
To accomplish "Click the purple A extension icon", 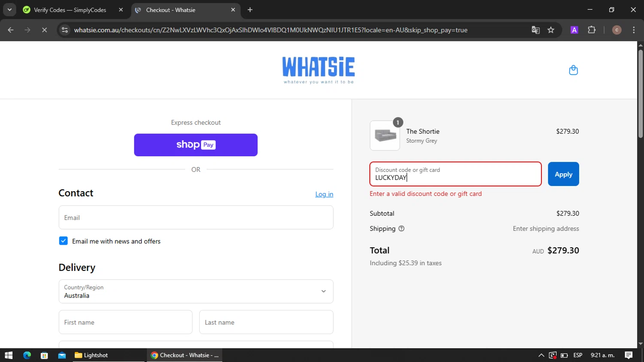I will 574,30.
